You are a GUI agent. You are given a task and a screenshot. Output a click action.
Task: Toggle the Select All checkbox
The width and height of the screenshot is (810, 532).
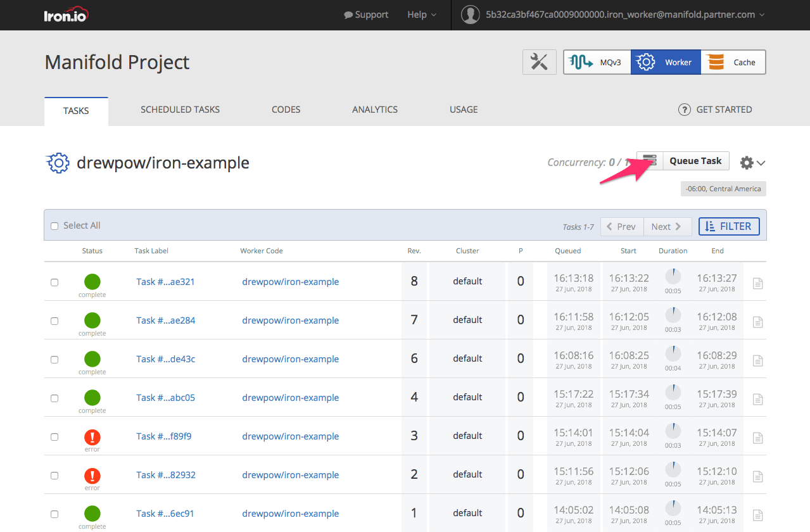54,226
